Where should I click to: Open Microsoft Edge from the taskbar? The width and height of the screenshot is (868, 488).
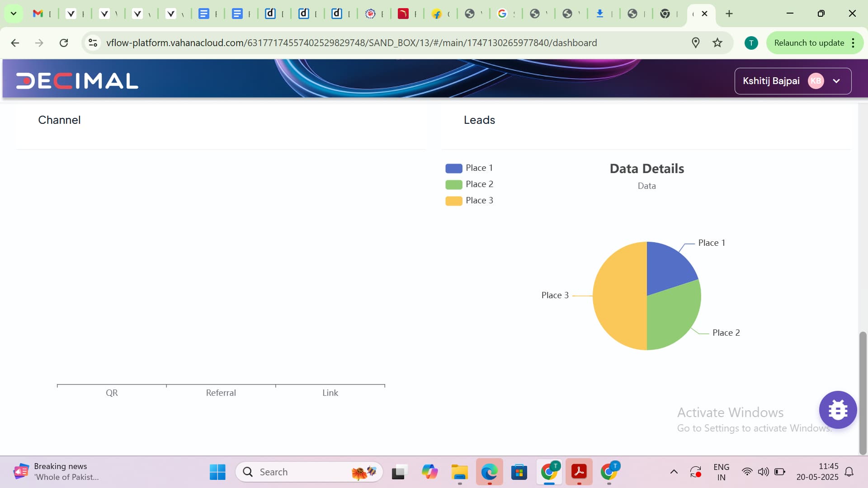pos(489,472)
